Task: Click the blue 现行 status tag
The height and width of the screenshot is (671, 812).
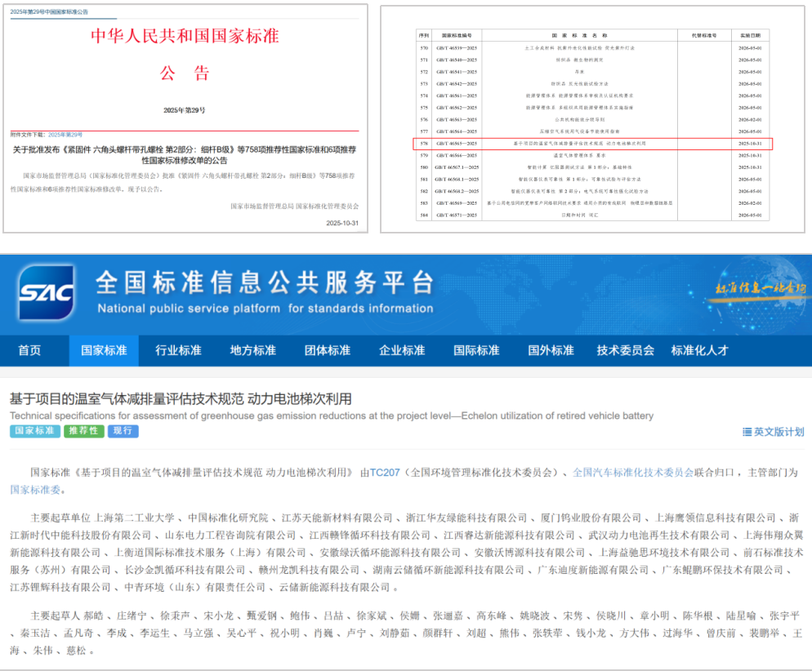Action: (123, 431)
